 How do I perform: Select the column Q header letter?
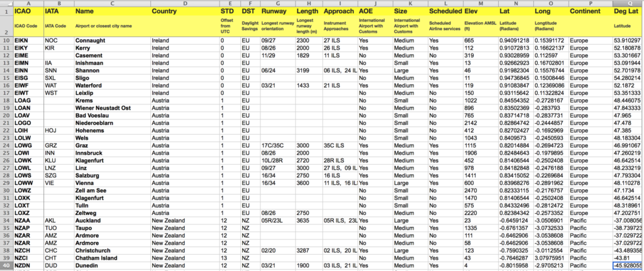pyautogui.click(x=627, y=3)
